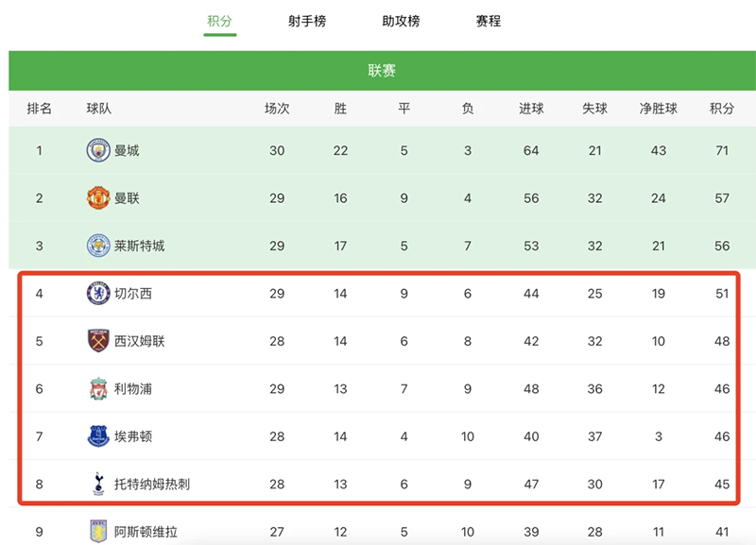This screenshot has height=545, width=756.
Task: Click the Leicester City club crest
Action: click(98, 246)
